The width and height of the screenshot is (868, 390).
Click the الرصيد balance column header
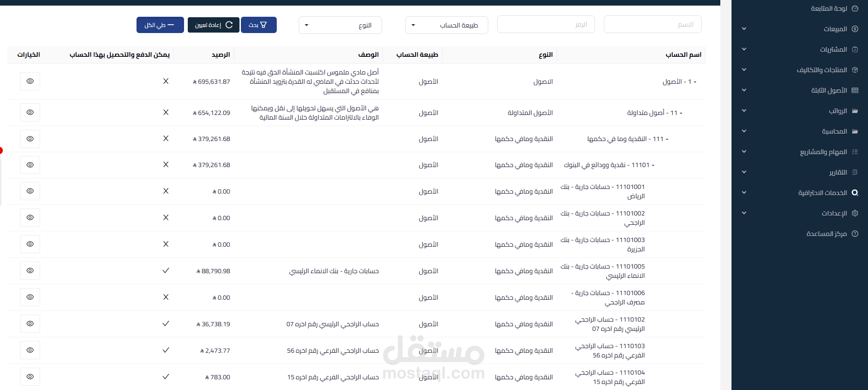pos(221,54)
